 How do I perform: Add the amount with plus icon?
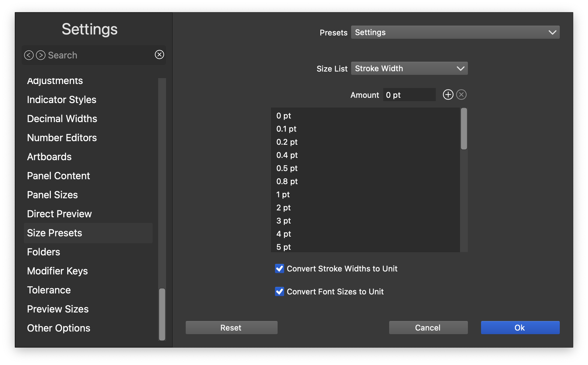click(448, 95)
